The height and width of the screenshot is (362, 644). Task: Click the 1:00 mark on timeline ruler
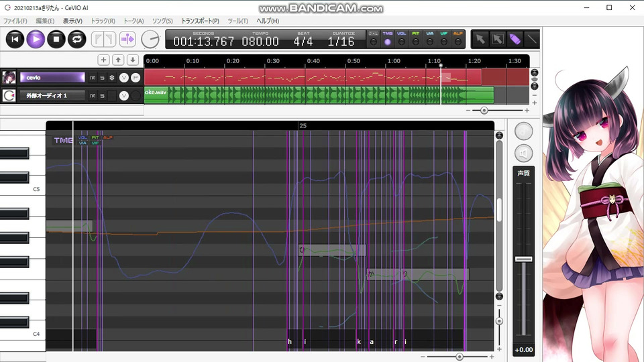tap(394, 61)
